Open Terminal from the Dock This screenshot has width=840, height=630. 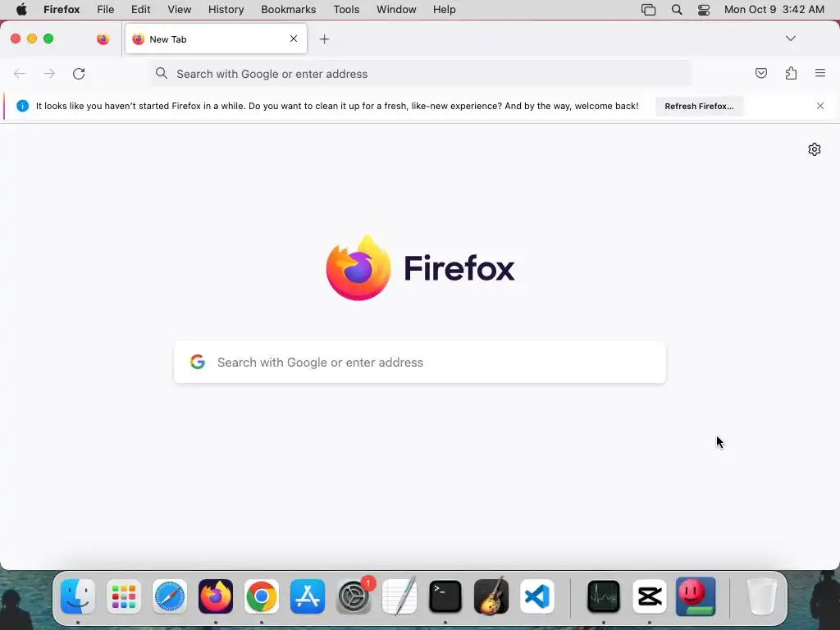[x=445, y=596]
